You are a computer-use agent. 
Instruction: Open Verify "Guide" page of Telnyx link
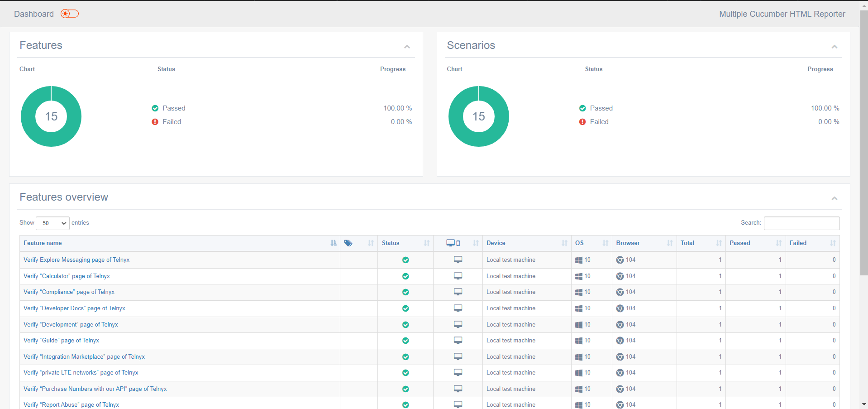tap(61, 341)
